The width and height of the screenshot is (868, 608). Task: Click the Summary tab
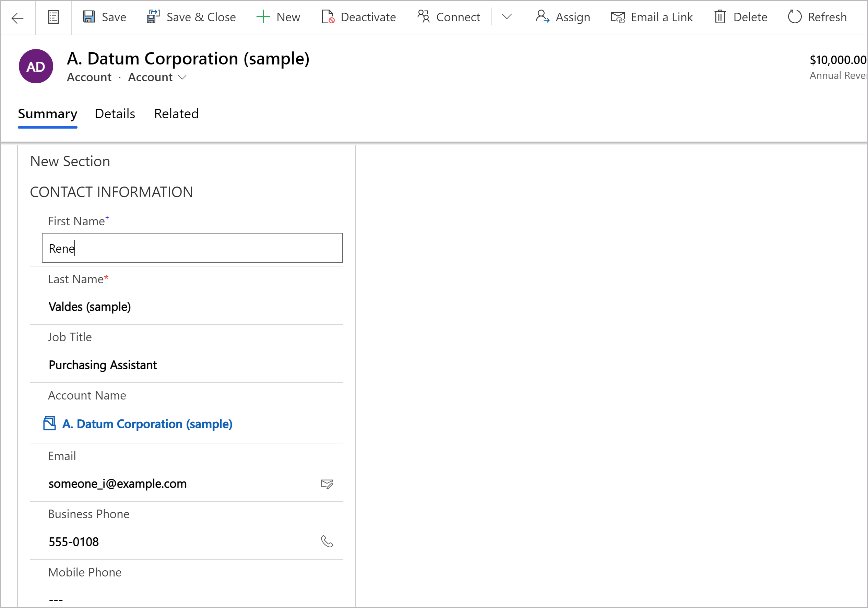pyautogui.click(x=47, y=114)
